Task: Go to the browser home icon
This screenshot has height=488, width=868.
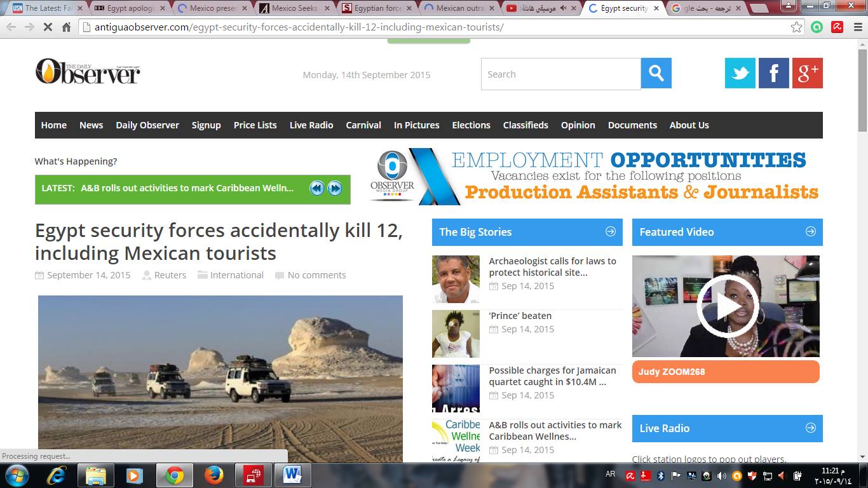Action: coord(66,27)
